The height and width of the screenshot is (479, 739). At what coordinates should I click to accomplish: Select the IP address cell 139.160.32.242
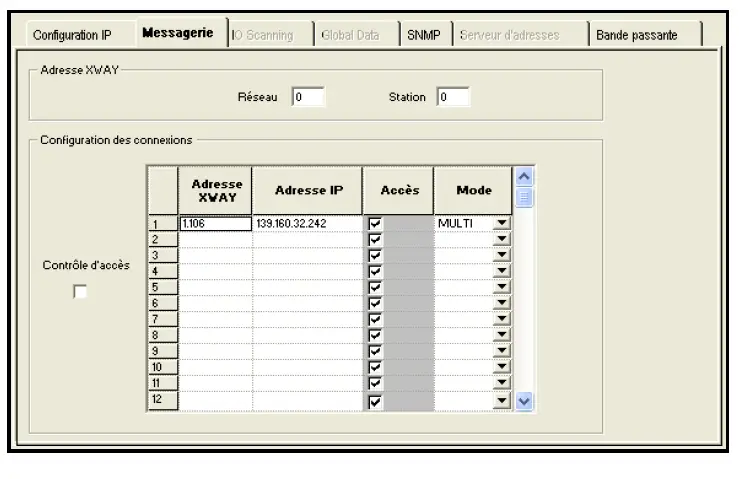(307, 223)
